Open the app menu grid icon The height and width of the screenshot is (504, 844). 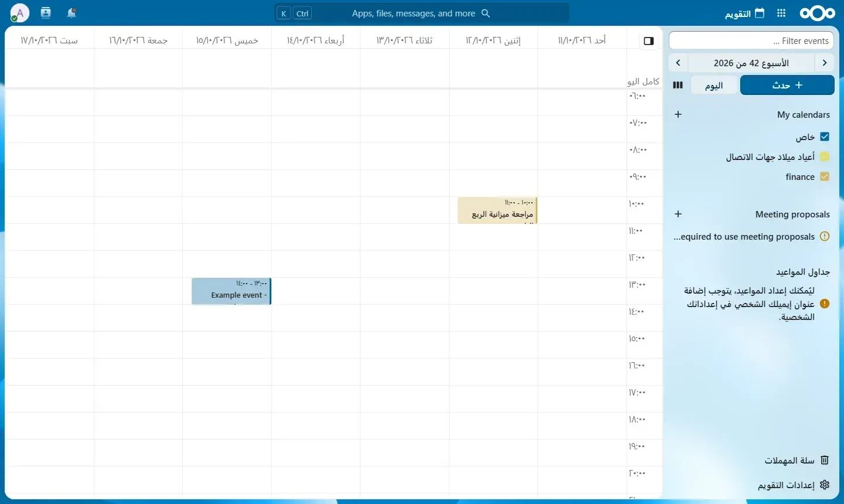(781, 13)
